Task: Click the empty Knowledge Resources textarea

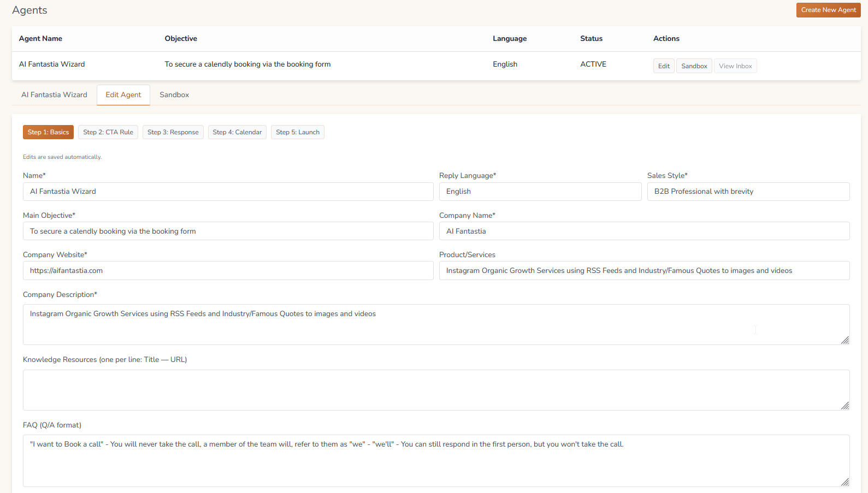Action: [x=436, y=390]
